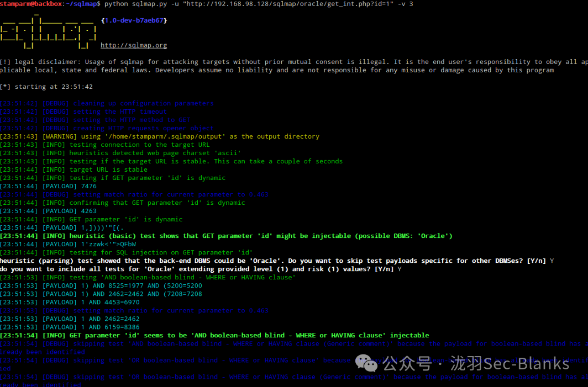Viewport: 588px width, 387px height.
Task: Click 'do you want to include all tests' prompt
Action: point(201,269)
